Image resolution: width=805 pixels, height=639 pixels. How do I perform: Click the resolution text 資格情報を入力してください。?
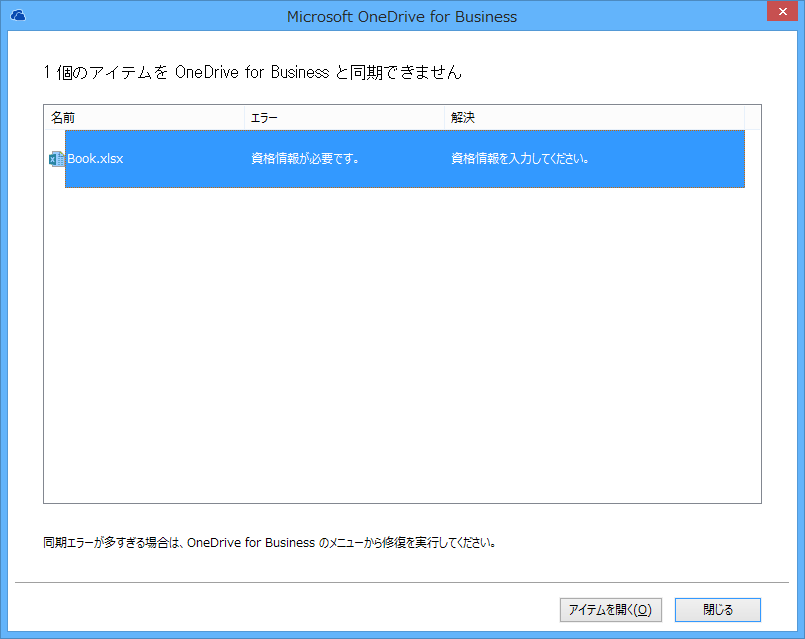[x=520, y=159]
